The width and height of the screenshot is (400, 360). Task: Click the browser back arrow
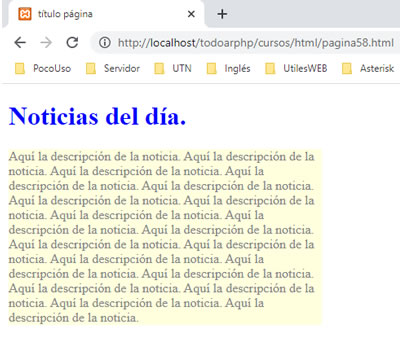point(20,43)
